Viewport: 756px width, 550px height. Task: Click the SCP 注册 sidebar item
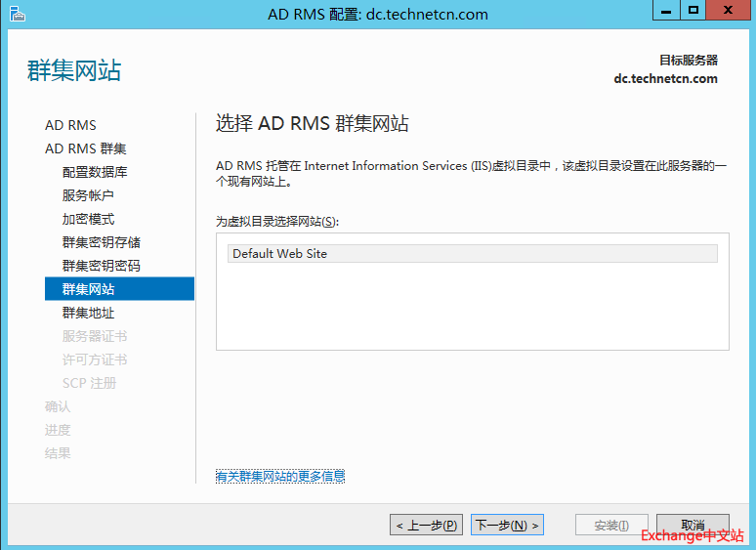coord(90,383)
